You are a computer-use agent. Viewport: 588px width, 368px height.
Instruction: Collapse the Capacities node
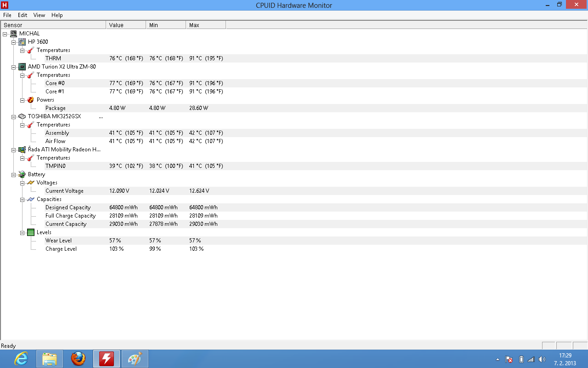[23, 199]
